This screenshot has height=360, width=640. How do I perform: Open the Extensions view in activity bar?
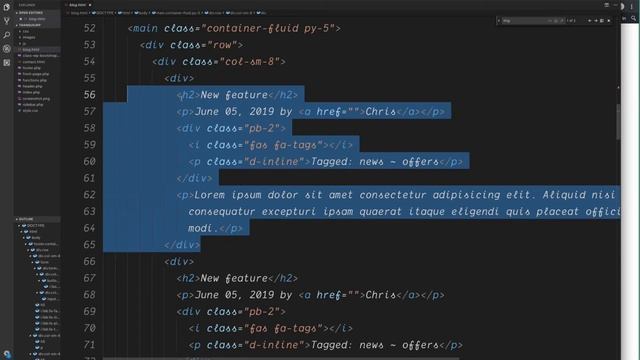click(7, 63)
